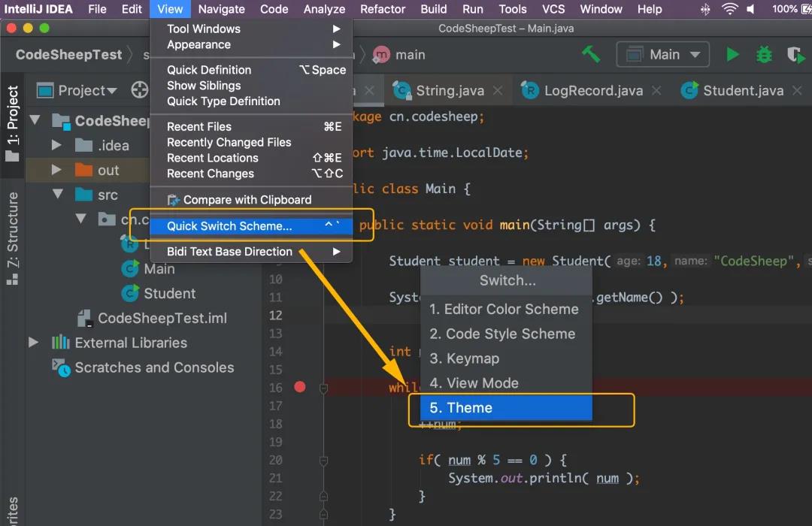Choose Compare with Clipboard
The width and height of the screenshot is (812, 526).
(251, 200)
